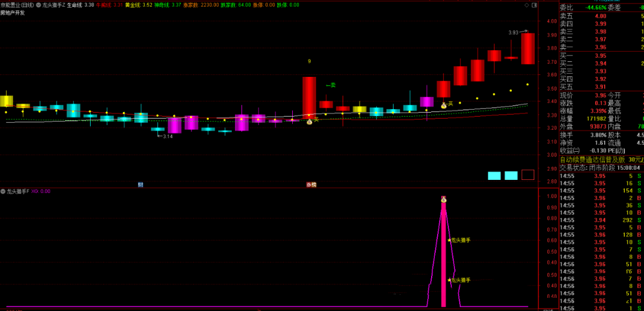Click the 涨家数: 2230.00 value
The width and height of the screenshot is (644, 311).
(x=201, y=5)
